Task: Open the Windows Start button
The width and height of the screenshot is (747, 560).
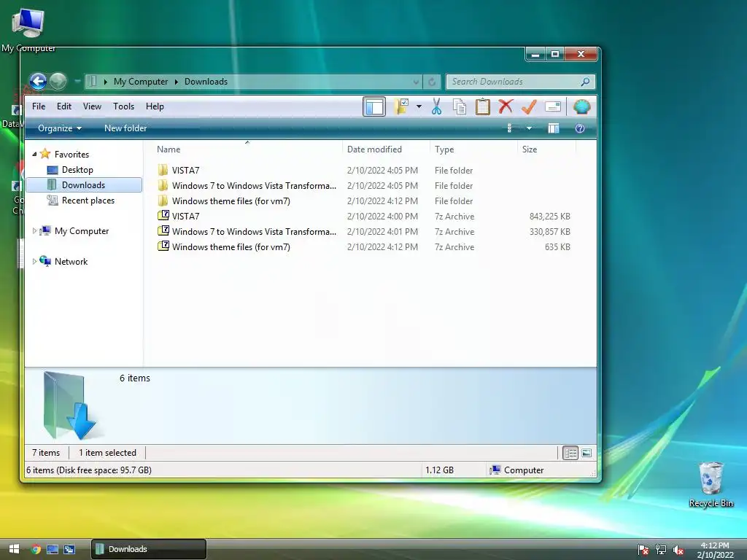Action: pyautogui.click(x=14, y=549)
